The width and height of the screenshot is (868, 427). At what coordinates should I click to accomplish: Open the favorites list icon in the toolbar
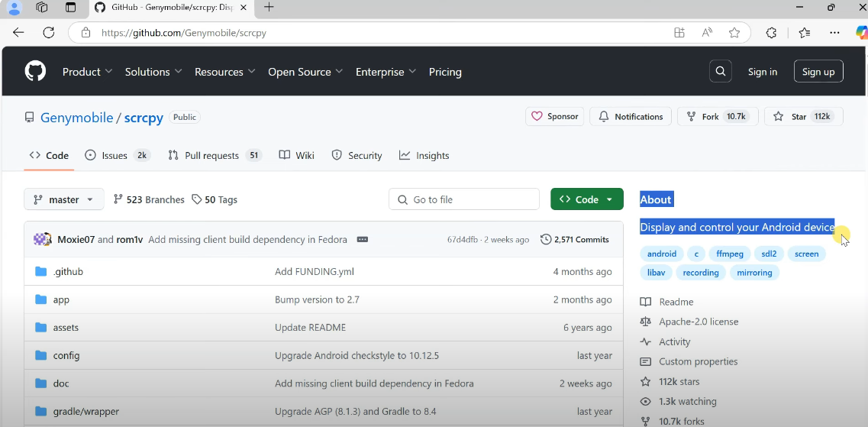(x=805, y=33)
